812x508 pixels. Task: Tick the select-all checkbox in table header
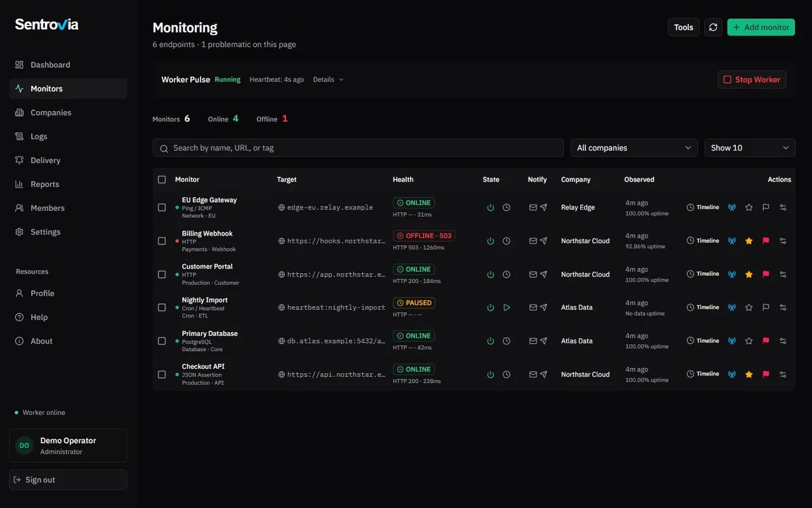click(162, 180)
